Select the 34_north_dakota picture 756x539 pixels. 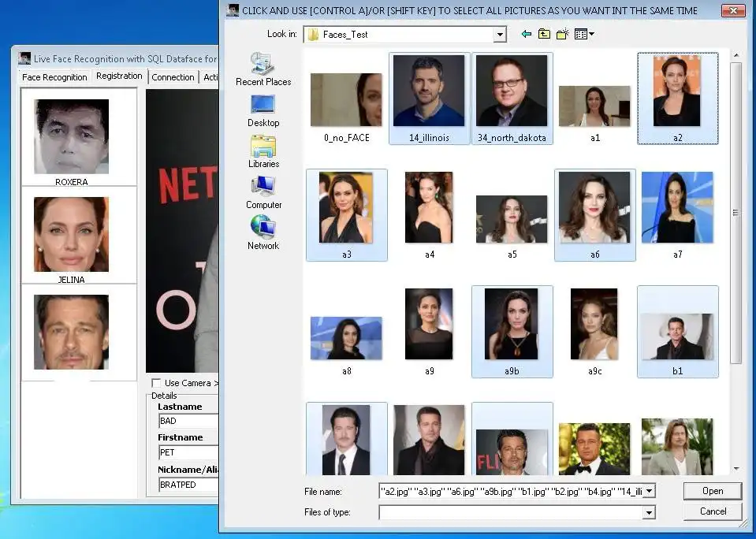tap(512, 99)
